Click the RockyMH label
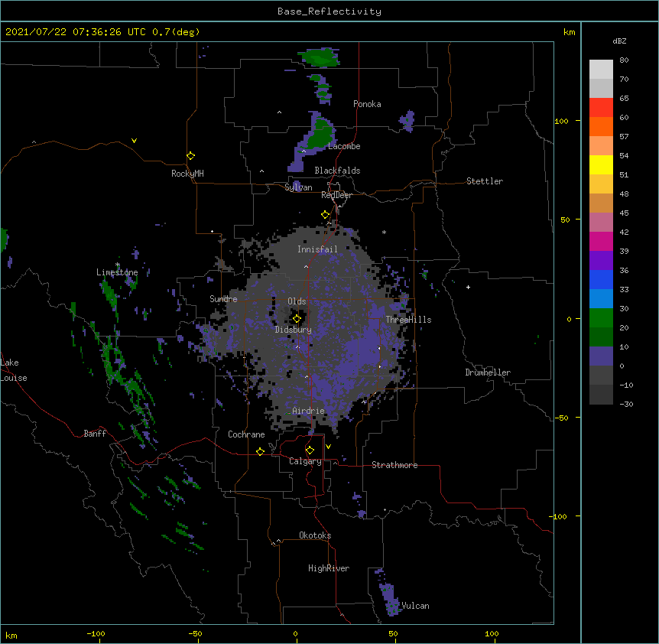The image size is (659, 644). click(x=187, y=174)
